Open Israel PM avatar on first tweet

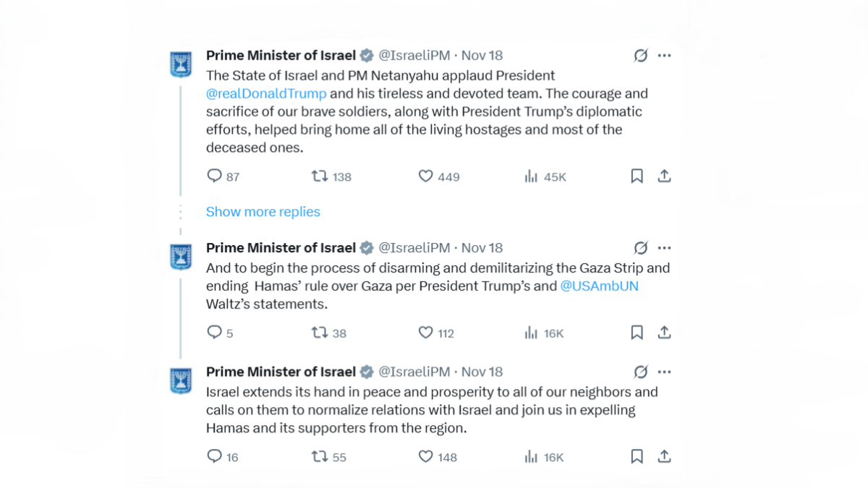point(180,64)
